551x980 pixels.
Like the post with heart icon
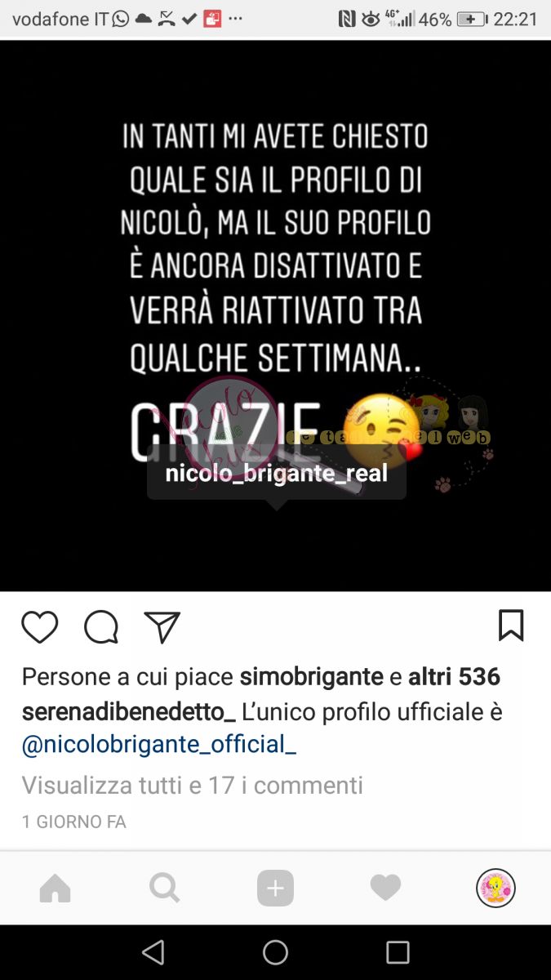(x=39, y=627)
